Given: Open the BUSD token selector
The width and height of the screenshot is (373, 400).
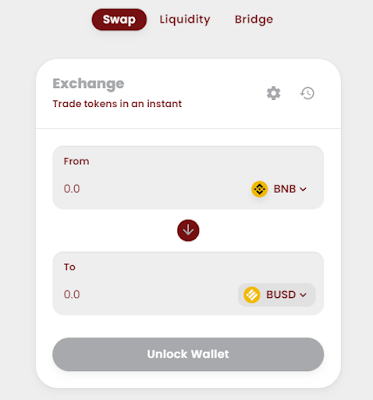Looking at the screenshot, I should pyautogui.click(x=277, y=295).
